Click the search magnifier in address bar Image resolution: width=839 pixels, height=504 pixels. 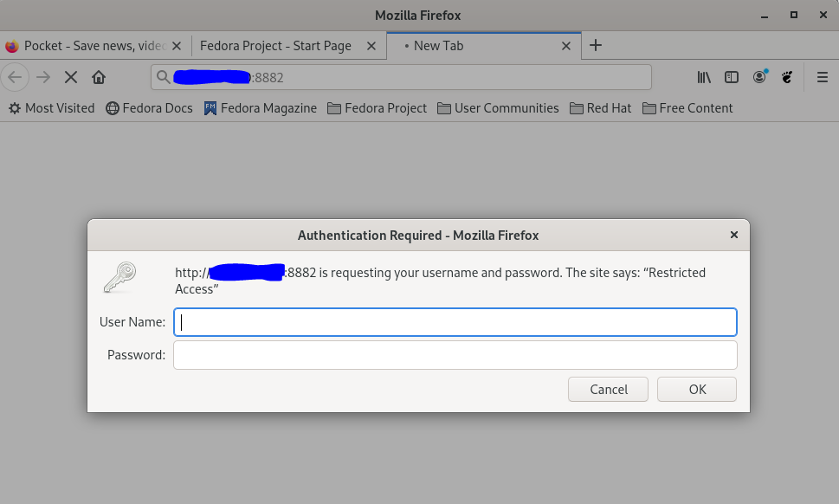(163, 78)
